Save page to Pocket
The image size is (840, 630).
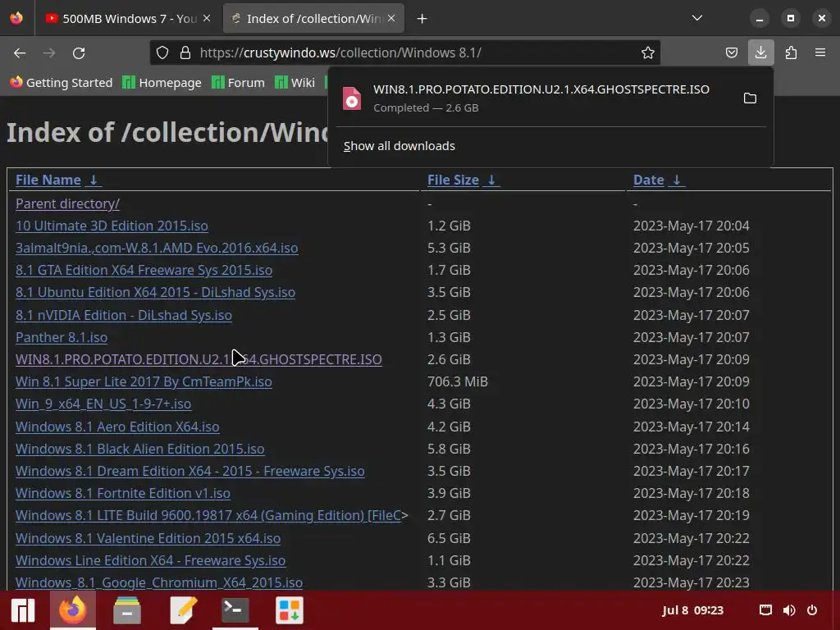pos(731,52)
